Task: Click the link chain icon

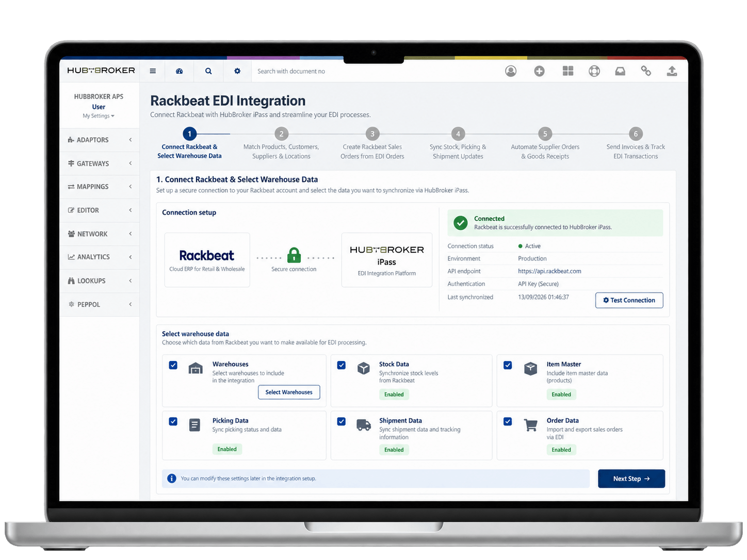Action: click(646, 71)
